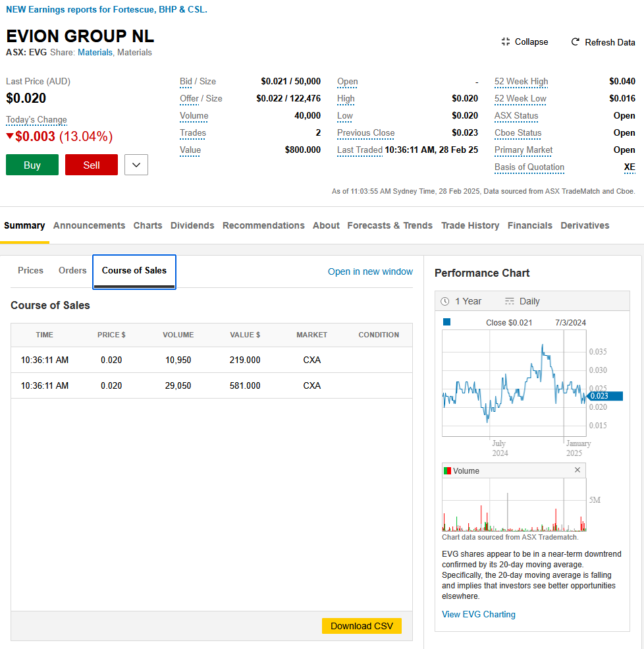Select the Course of Sales sub-tab
The image size is (644, 649).
[134, 271]
